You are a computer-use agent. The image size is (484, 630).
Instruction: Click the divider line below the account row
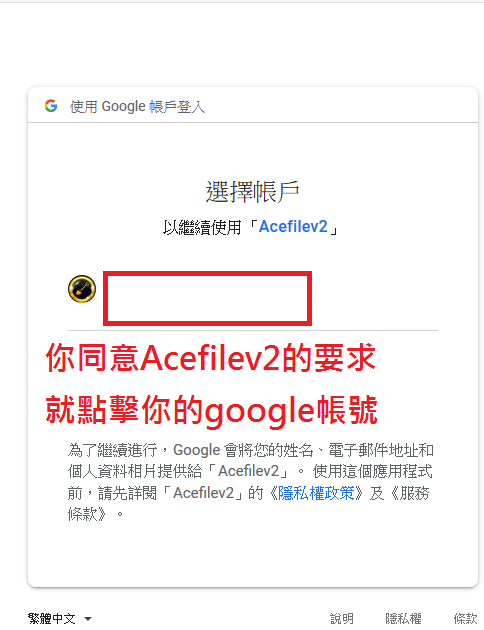pos(253,330)
